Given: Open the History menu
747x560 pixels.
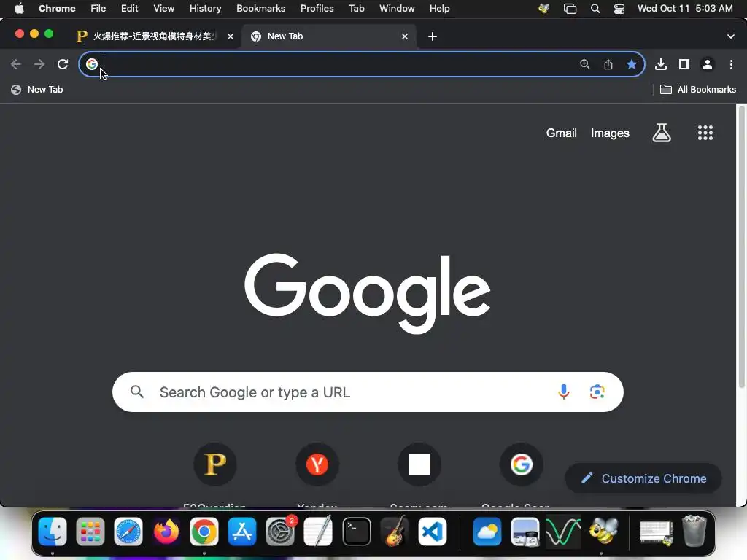Looking at the screenshot, I should [205, 9].
